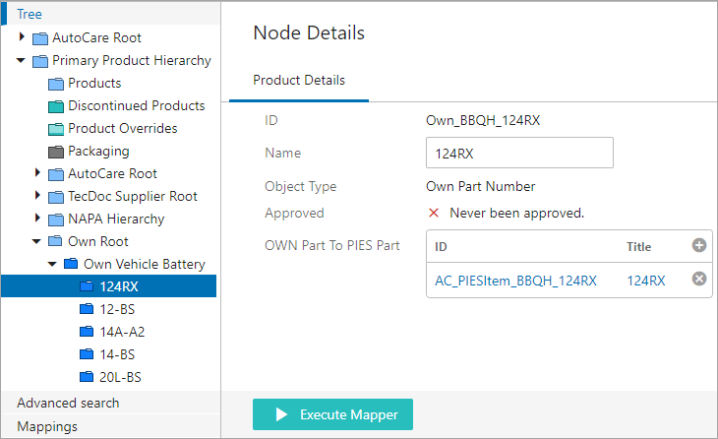
Task: Click the Product Overrides folder icon
Action: click(56, 129)
